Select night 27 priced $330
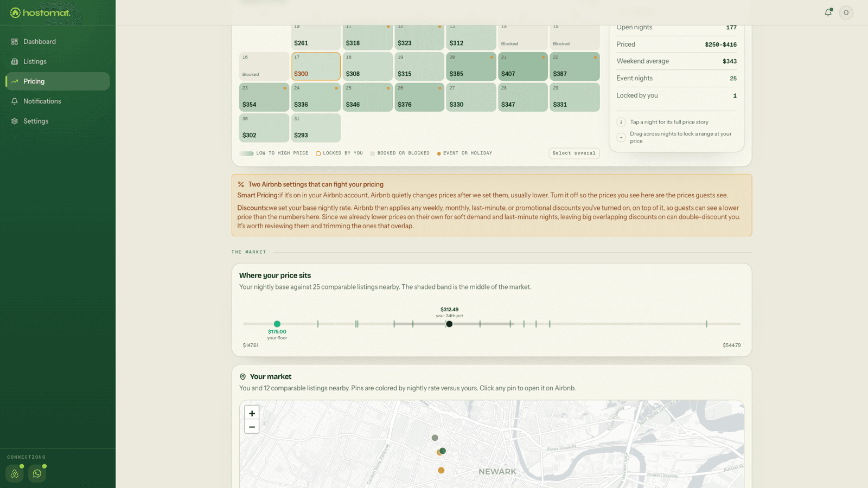The width and height of the screenshot is (868, 488). (x=471, y=97)
